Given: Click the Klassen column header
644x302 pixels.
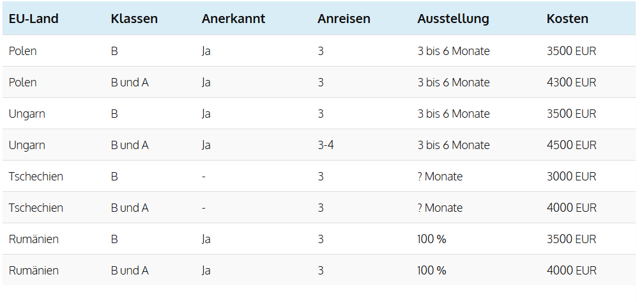Looking at the screenshot, I should 134,19.
